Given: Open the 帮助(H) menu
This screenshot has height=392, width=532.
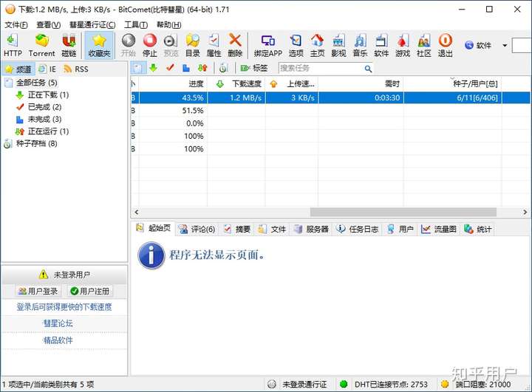Looking at the screenshot, I should coord(168,25).
